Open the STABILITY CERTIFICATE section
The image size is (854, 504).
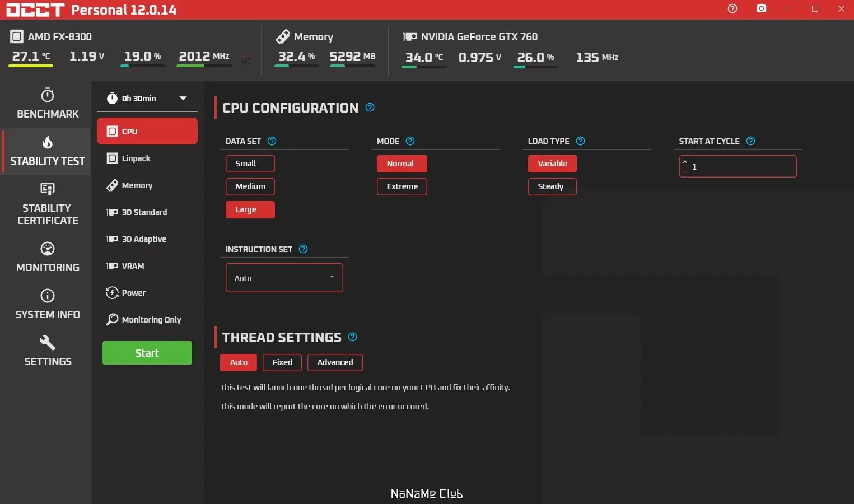pos(48,204)
